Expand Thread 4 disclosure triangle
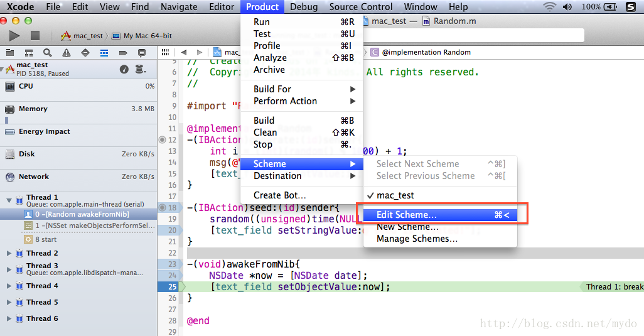This screenshot has width=644, height=336. pos(9,286)
